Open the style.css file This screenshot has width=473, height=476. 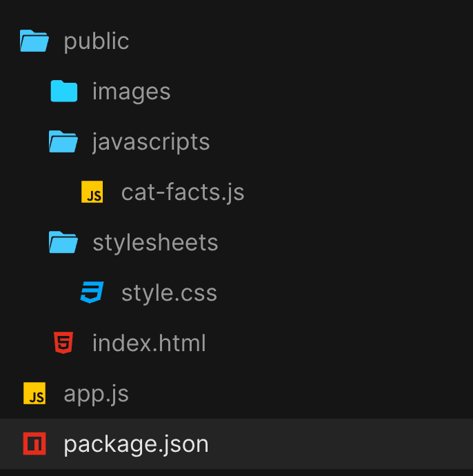pyautogui.click(x=170, y=293)
